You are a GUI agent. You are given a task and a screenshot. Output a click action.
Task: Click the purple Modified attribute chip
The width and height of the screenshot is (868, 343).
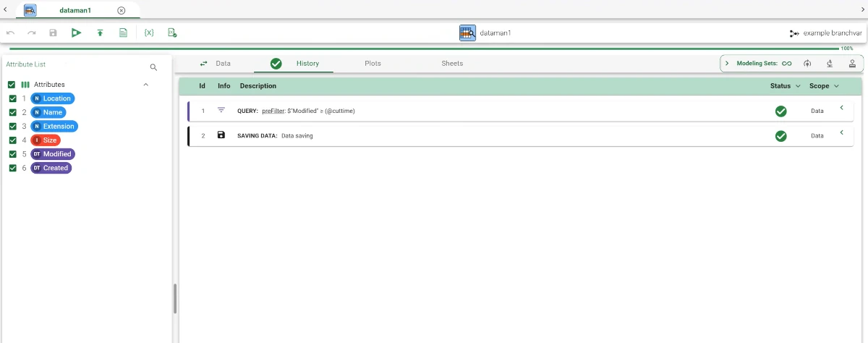pos(53,154)
